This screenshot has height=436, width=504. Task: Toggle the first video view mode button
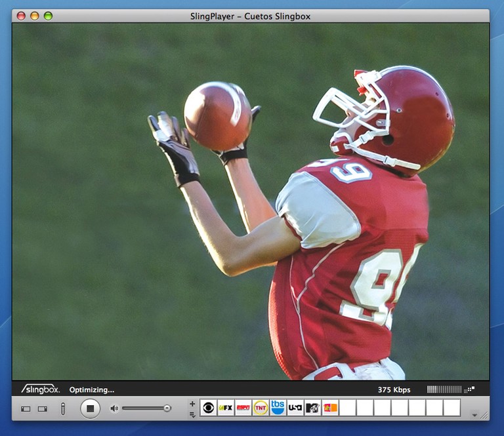point(26,409)
